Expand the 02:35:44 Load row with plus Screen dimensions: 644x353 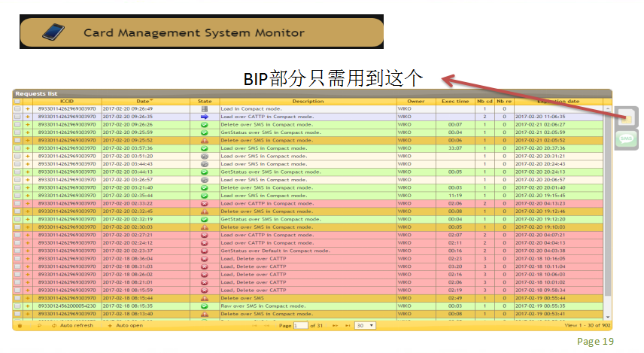(x=28, y=196)
